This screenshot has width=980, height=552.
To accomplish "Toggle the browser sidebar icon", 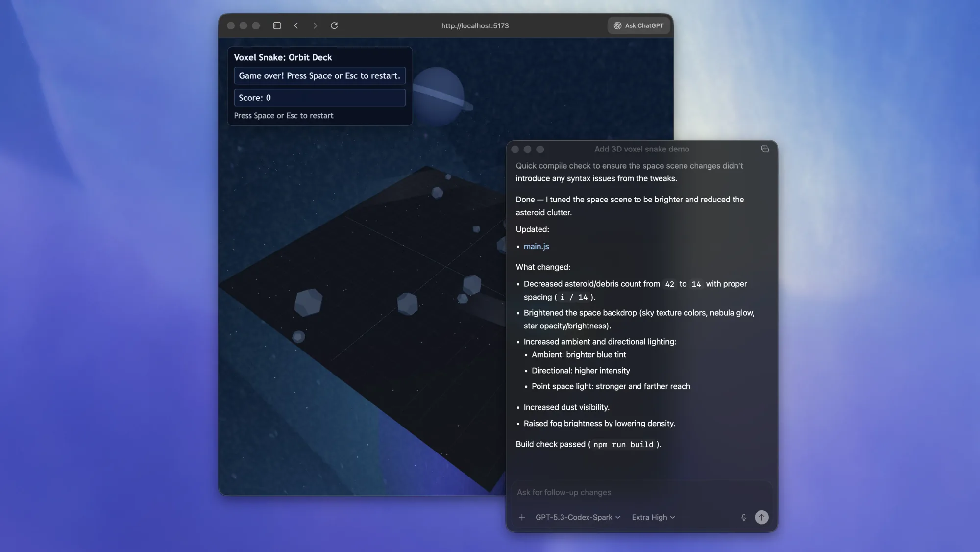I will coord(277,25).
